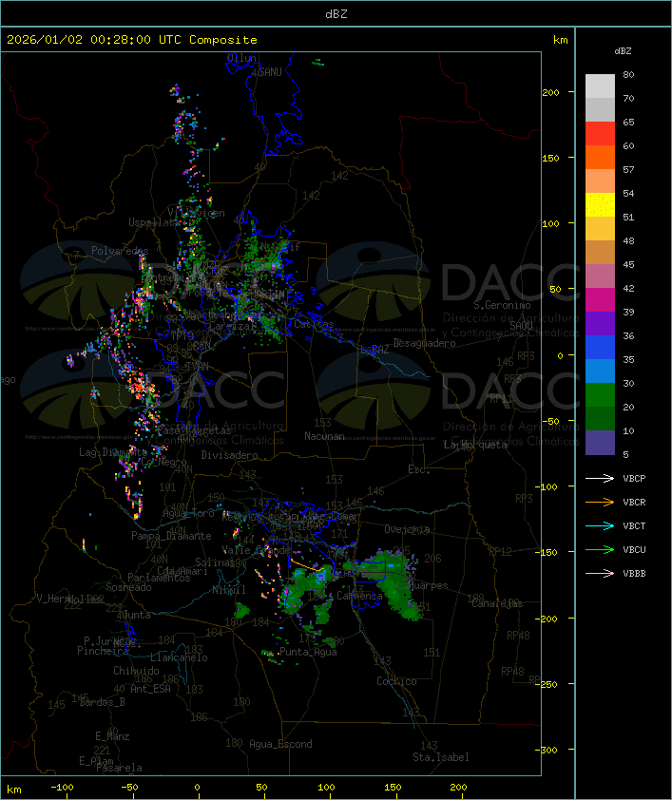Click the dBZ heading above the color scale
Viewport: 672px width, 800px height.
pos(623,50)
